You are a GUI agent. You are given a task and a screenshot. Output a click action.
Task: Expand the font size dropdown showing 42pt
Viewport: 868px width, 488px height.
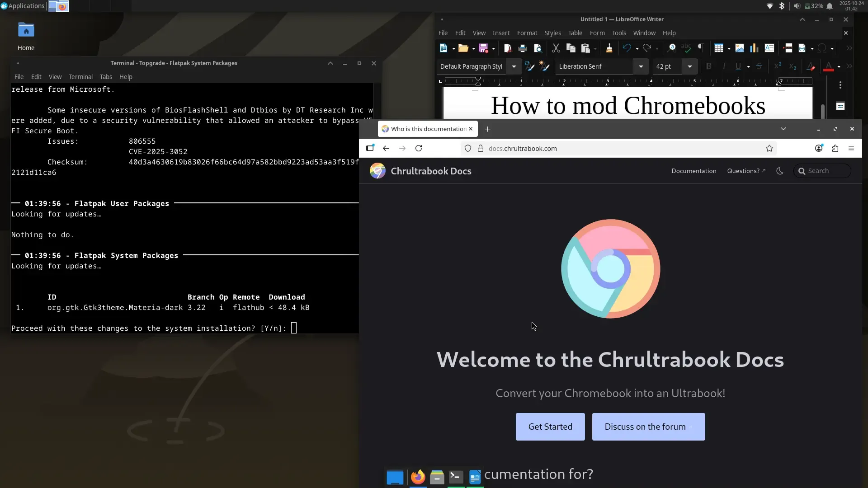(x=690, y=66)
